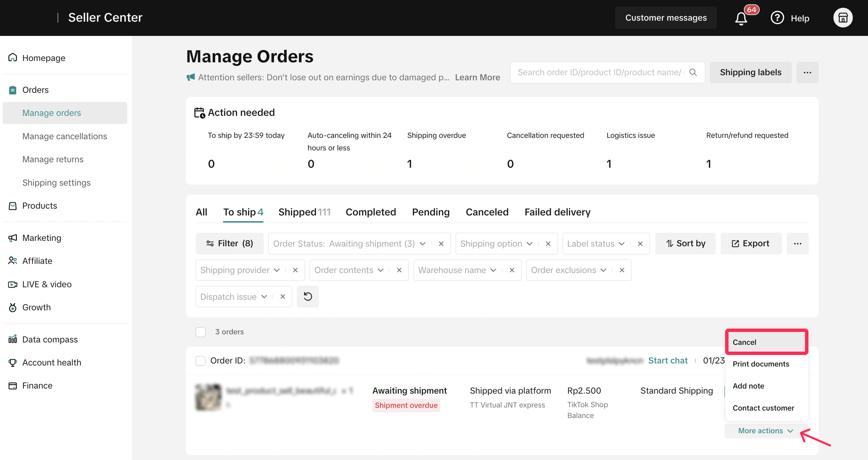
Task: Click the blurred product thumbnail image
Action: coord(209,397)
